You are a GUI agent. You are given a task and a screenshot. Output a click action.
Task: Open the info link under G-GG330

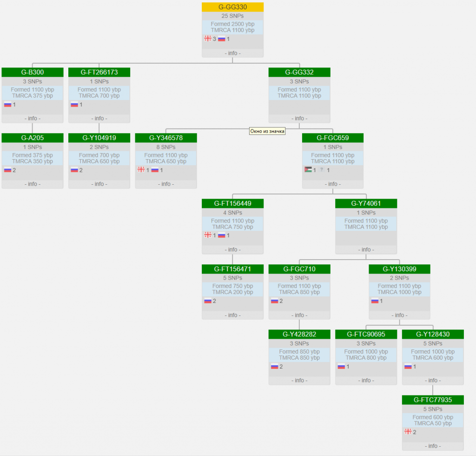pyautogui.click(x=232, y=53)
